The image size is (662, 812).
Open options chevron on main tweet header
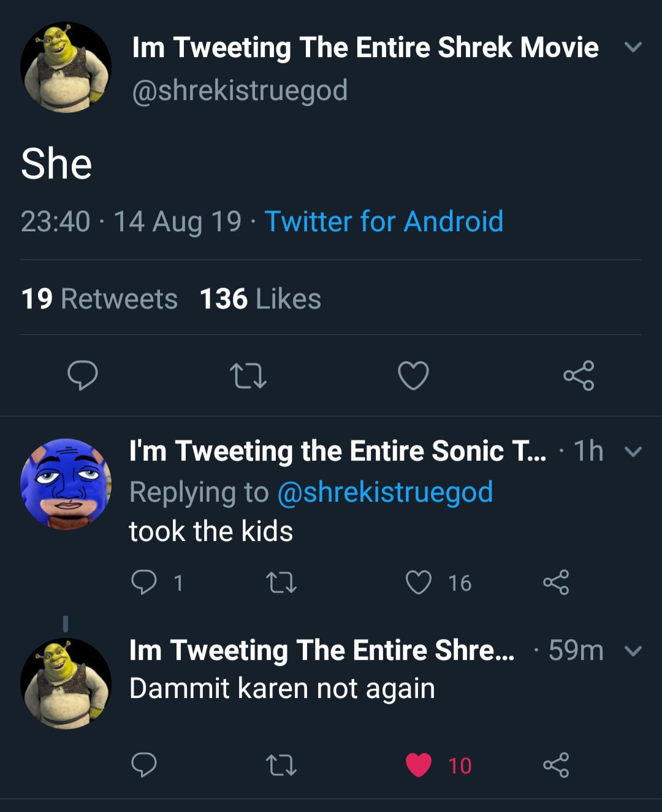(633, 47)
